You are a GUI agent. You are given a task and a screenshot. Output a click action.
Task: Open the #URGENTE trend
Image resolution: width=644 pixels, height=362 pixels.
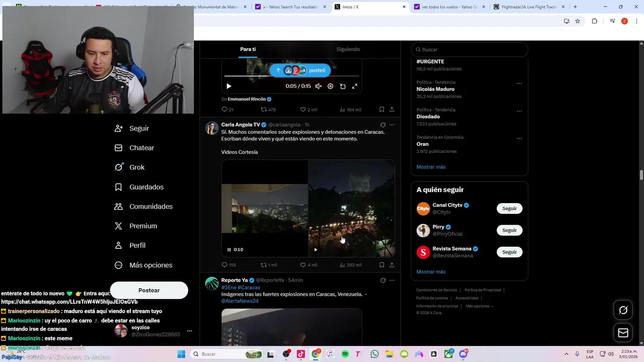(x=430, y=61)
